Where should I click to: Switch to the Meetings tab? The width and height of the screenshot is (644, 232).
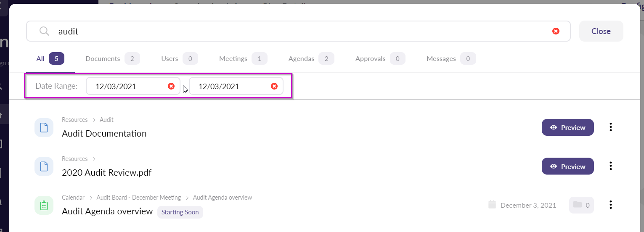coord(242,59)
